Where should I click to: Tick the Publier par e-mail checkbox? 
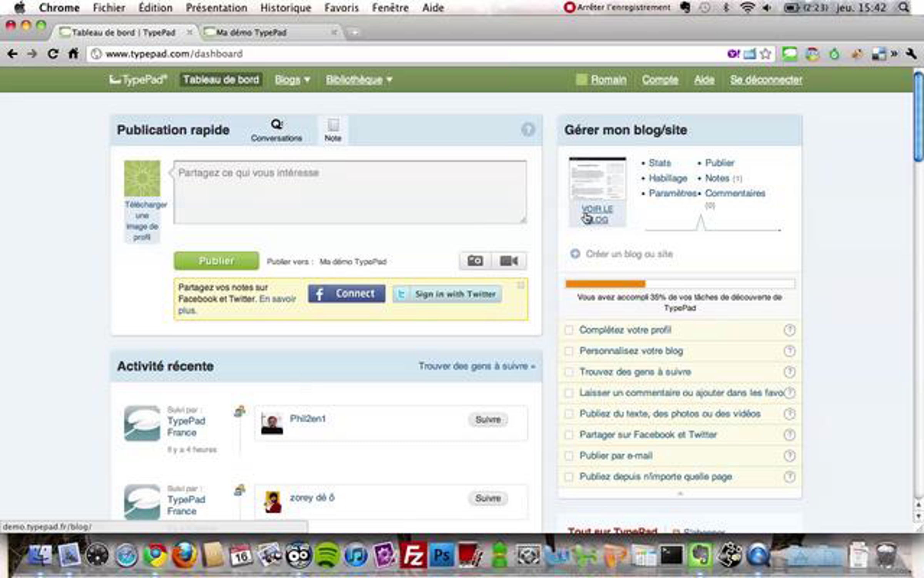569,456
